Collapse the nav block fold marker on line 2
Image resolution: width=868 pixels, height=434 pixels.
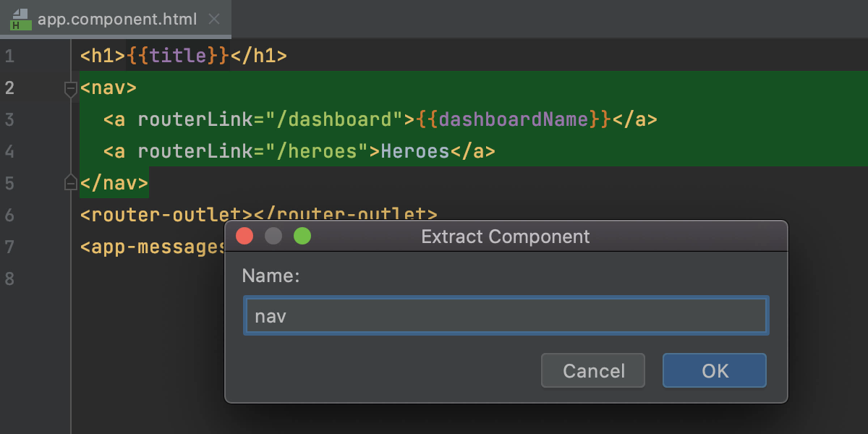(x=70, y=89)
